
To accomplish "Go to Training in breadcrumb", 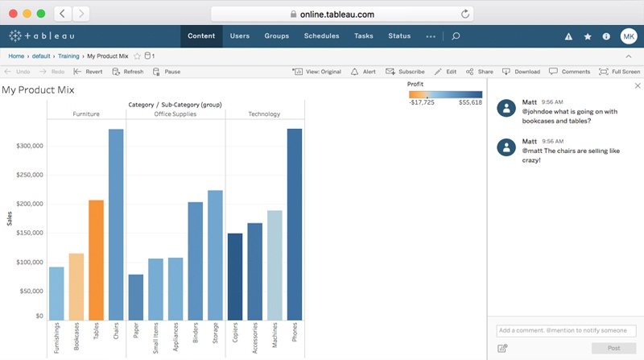I will pos(68,56).
